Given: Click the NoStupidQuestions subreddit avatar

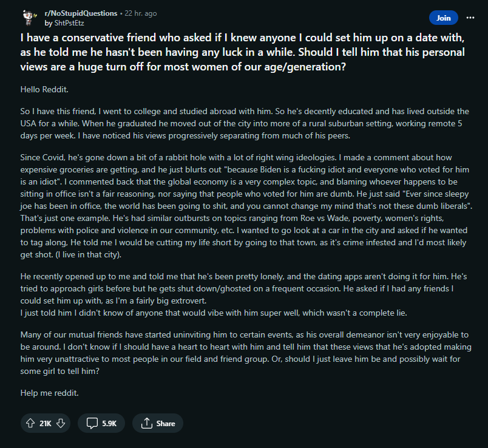Looking at the screenshot, I should [x=29, y=18].
